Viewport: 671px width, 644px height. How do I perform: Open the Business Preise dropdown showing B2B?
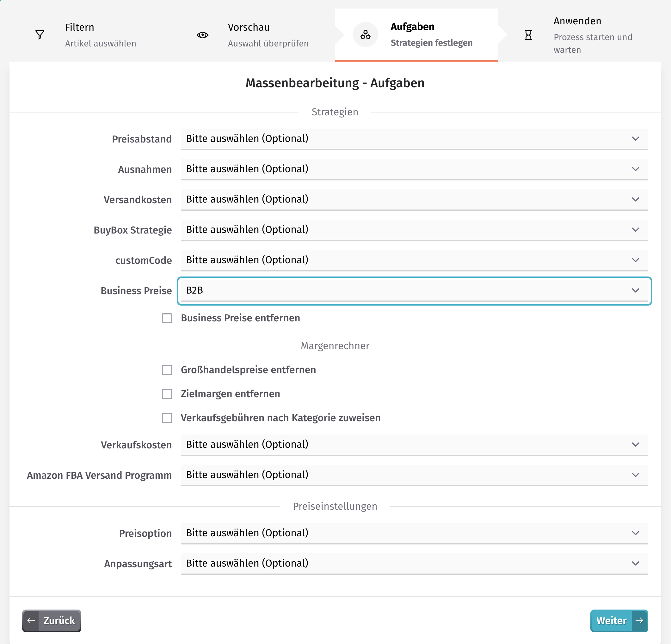pos(414,290)
